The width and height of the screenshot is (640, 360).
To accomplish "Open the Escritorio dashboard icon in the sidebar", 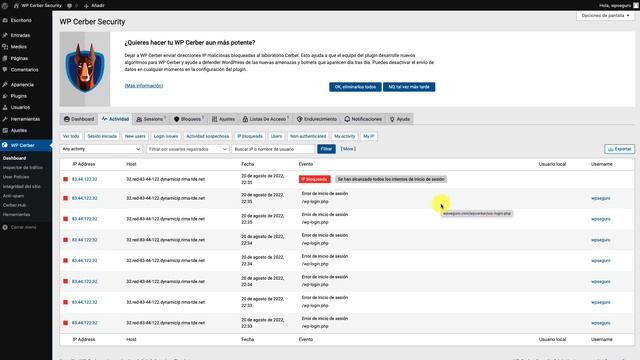I will pos(5,20).
